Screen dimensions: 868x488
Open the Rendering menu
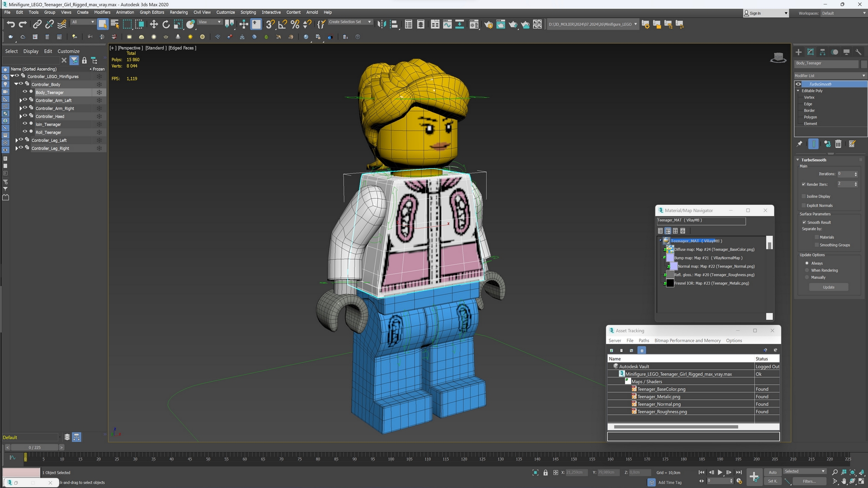click(179, 12)
